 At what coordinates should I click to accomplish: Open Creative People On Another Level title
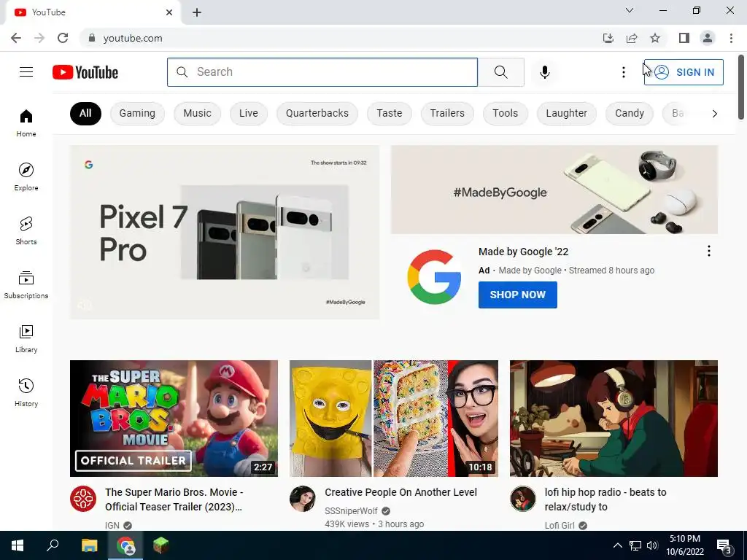coord(400,492)
